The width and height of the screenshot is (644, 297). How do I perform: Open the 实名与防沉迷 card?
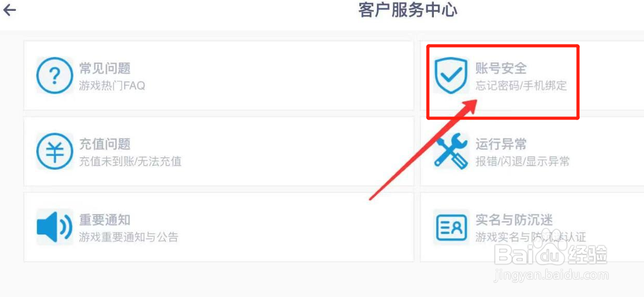[532, 227]
